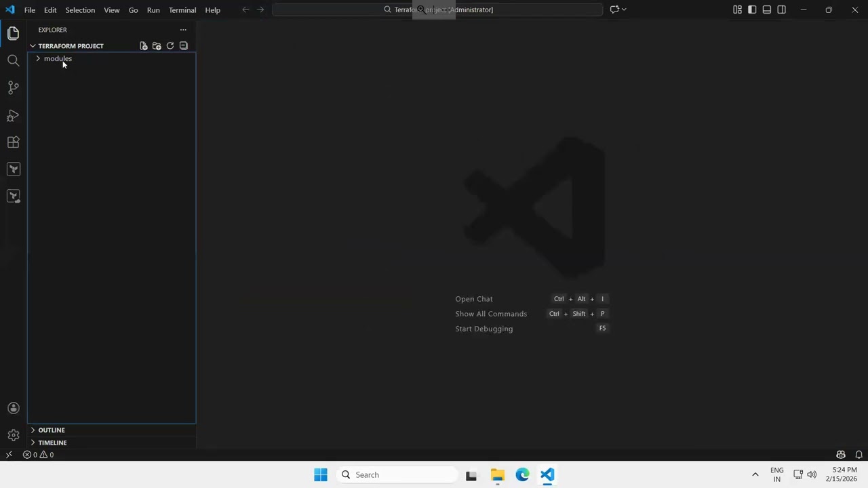Open the Explorer view in activity bar

(13, 33)
